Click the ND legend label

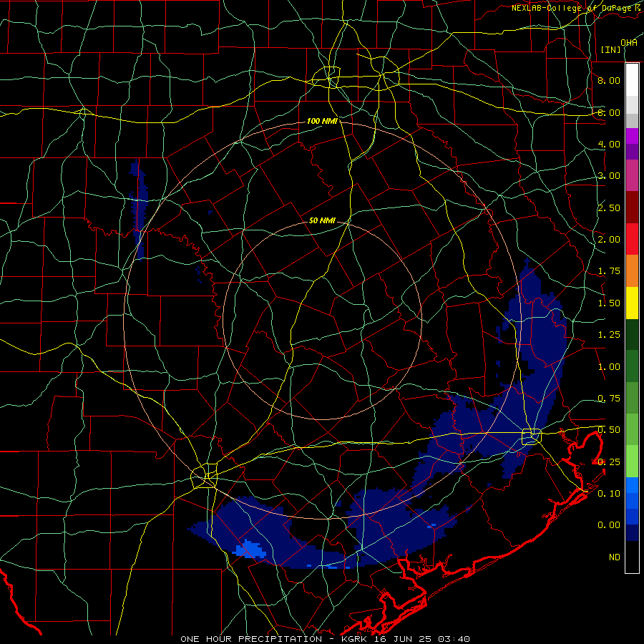[615, 557]
